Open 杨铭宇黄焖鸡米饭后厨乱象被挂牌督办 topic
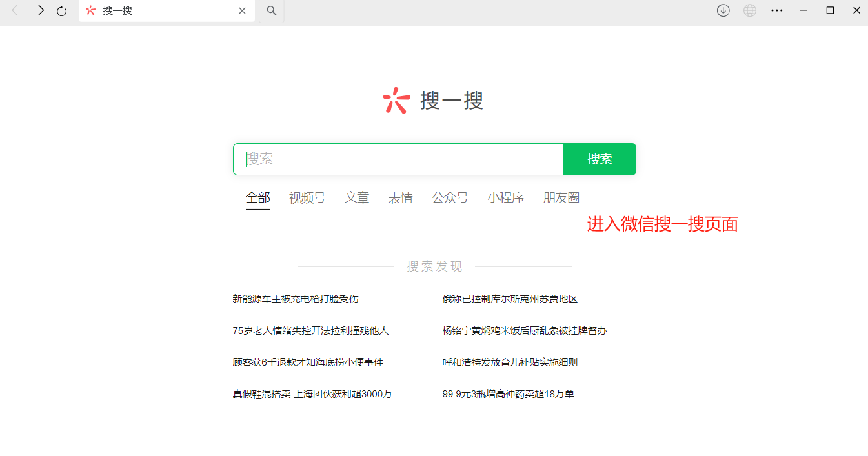This screenshot has width=868, height=456. pos(525,331)
